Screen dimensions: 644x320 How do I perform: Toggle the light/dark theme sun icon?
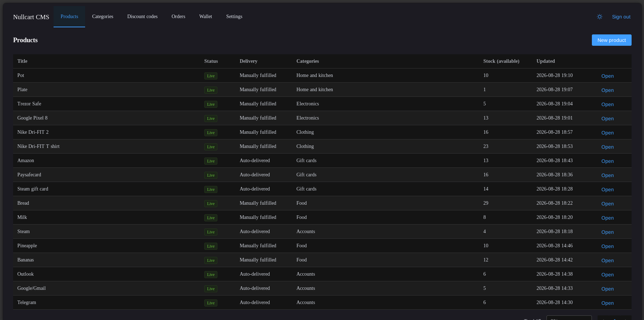(599, 17)
